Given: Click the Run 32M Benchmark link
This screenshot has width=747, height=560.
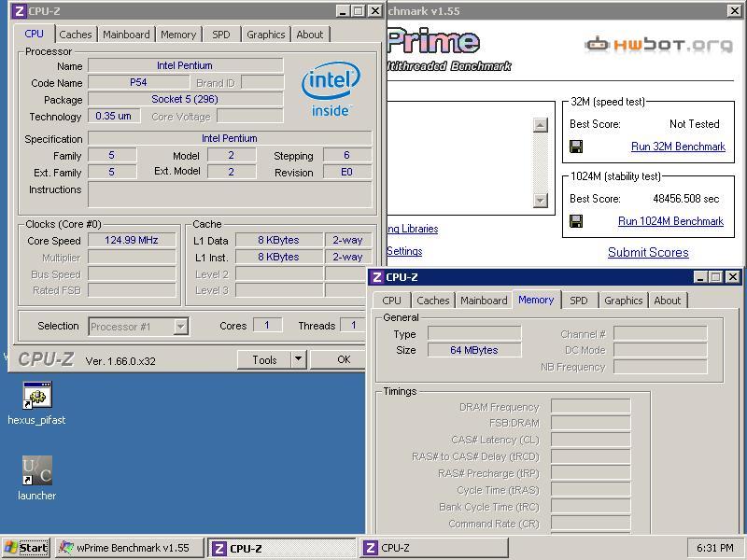Looking at the screenshot, I should point(678,147).
